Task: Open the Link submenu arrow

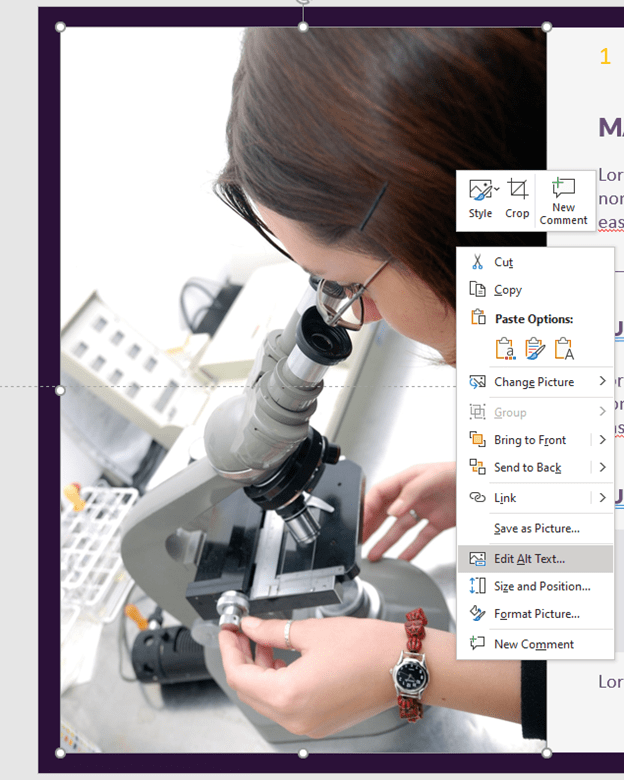Action: pos(602,497)
